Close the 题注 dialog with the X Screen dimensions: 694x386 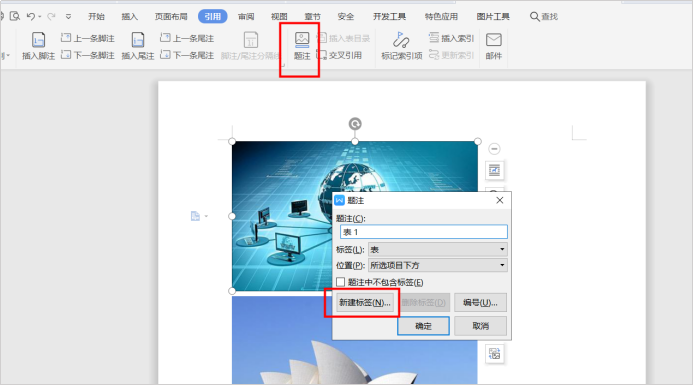click(500, 201)
